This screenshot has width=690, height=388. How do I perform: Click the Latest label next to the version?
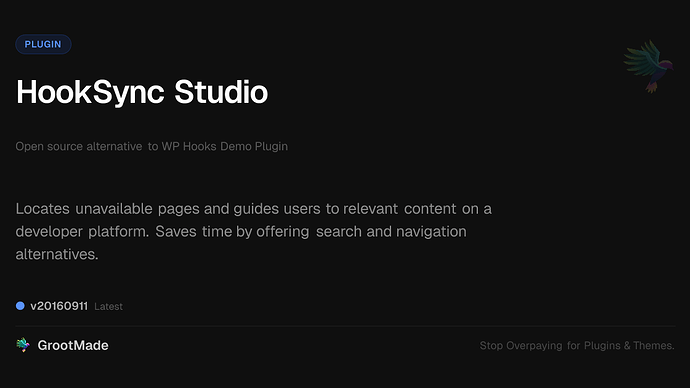click(x=108, y=307)
